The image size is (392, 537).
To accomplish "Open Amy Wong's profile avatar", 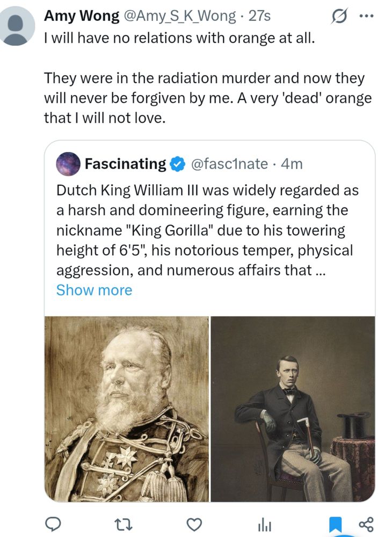I will point(19,25).
